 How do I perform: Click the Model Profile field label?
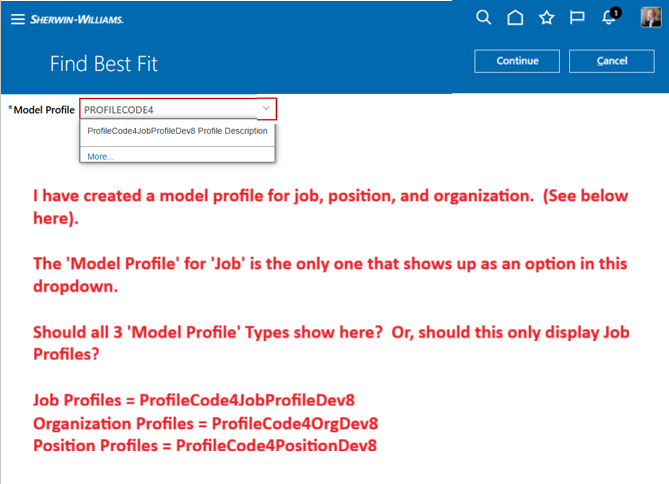point(42,110)
